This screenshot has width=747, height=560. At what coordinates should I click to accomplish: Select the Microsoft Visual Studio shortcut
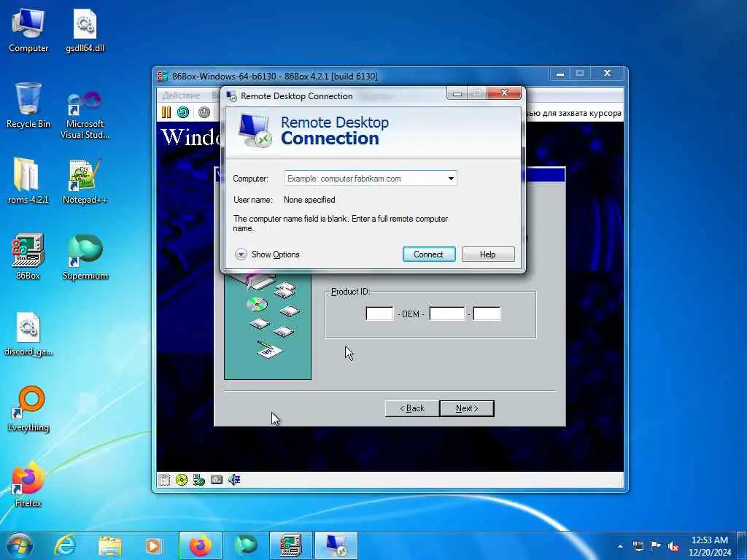(85, 114)
